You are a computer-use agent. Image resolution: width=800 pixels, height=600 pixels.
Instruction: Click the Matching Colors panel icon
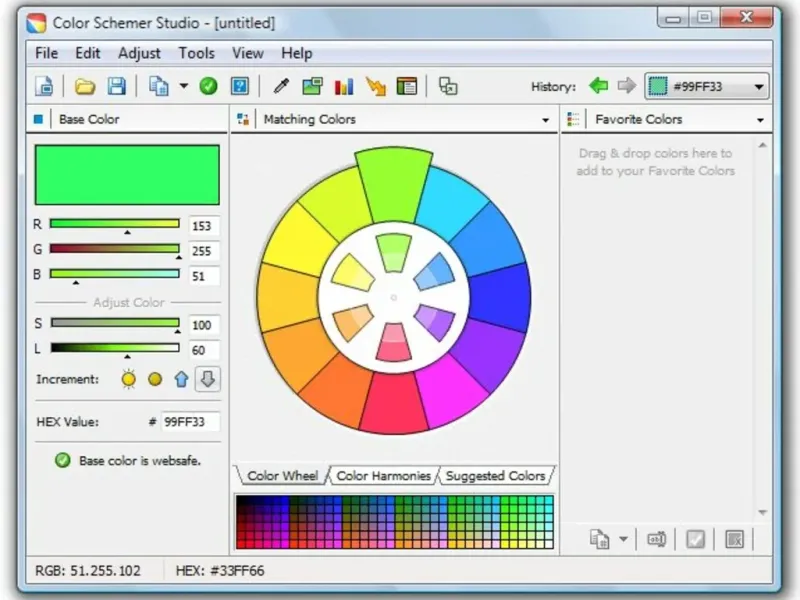click(x=243, y=119)
